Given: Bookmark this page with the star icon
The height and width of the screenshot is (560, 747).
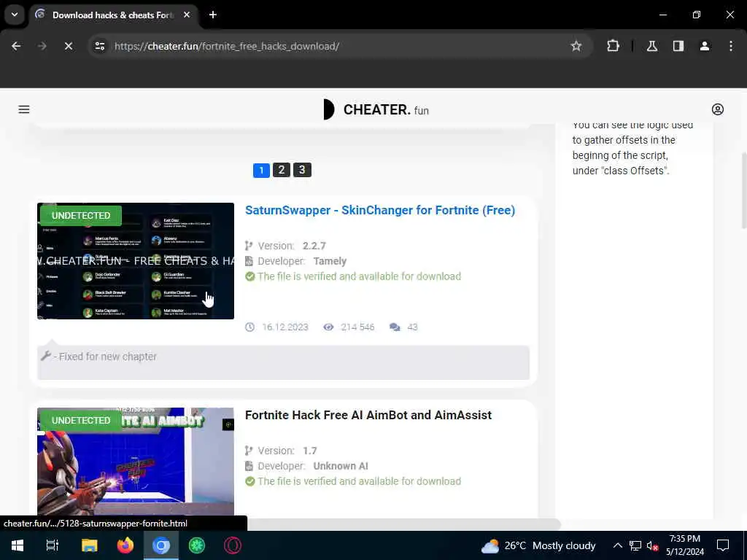Looking at the screenshot, I should pyautogui.click(x=576, y=46).
